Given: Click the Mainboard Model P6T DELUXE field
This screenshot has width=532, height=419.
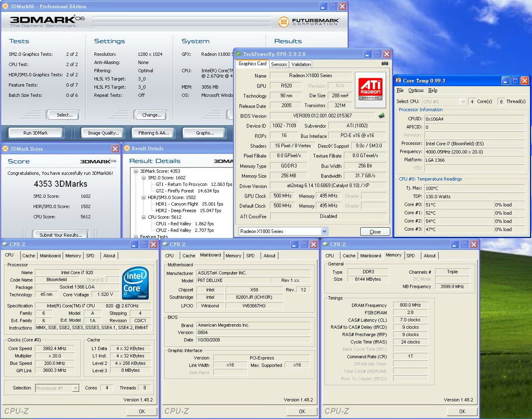Looking at the screenshot, I should pos(233,280).
